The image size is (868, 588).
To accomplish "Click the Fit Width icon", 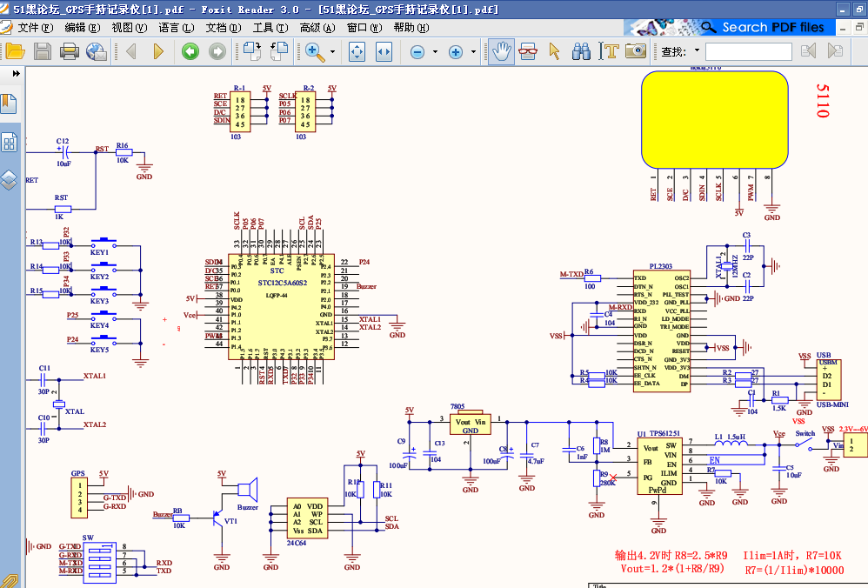I will pyautogui.click(x=384, y=51).
